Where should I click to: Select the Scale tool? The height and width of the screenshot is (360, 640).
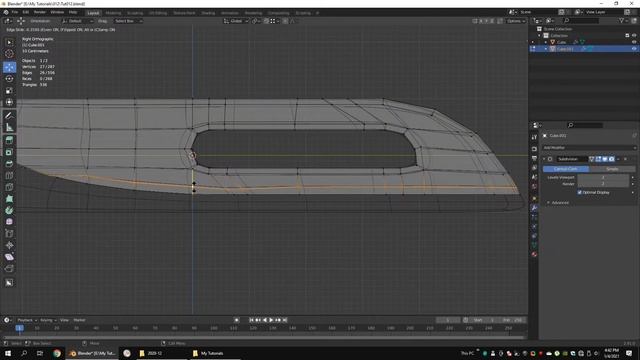click(9, 90)
